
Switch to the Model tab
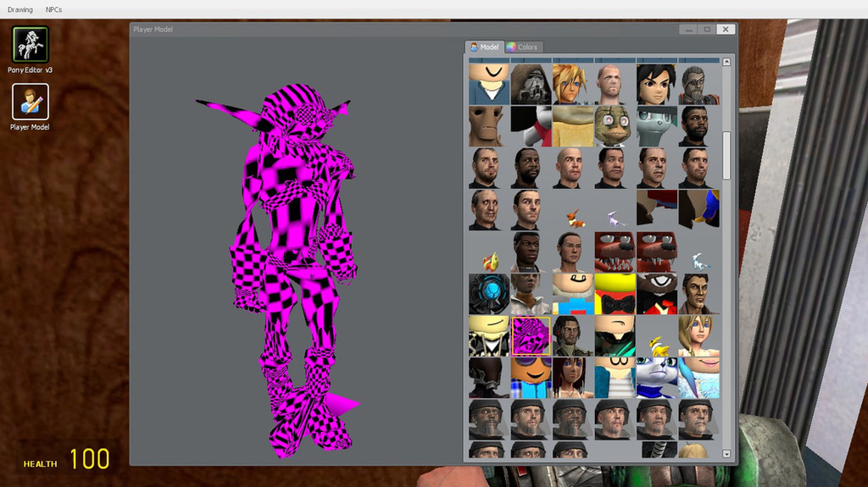tap(484, 47)
